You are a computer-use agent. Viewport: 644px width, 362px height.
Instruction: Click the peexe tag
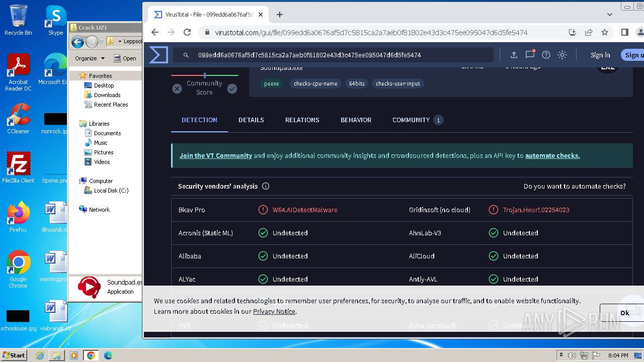272,83
